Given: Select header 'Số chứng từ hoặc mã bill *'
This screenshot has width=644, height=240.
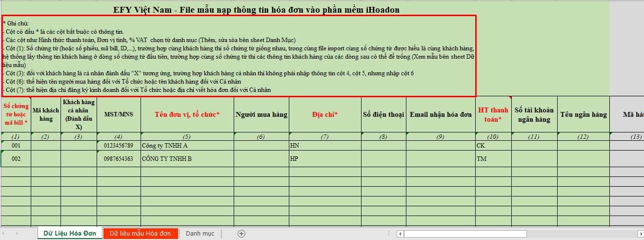Looking at the screenshot, I should pos(16,114).
